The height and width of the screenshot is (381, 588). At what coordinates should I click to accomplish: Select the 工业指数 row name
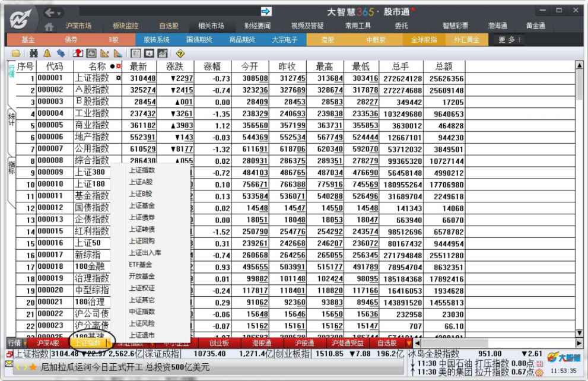tap(92, 113)
